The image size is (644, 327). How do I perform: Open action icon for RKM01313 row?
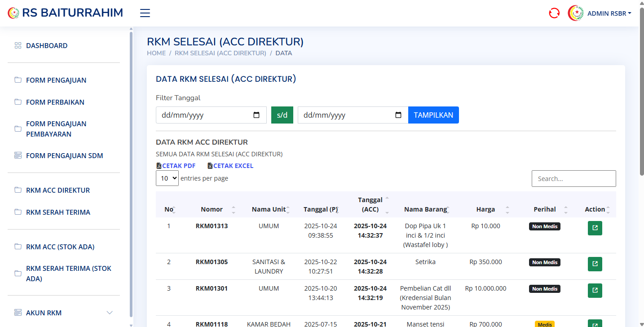[595, 228]
